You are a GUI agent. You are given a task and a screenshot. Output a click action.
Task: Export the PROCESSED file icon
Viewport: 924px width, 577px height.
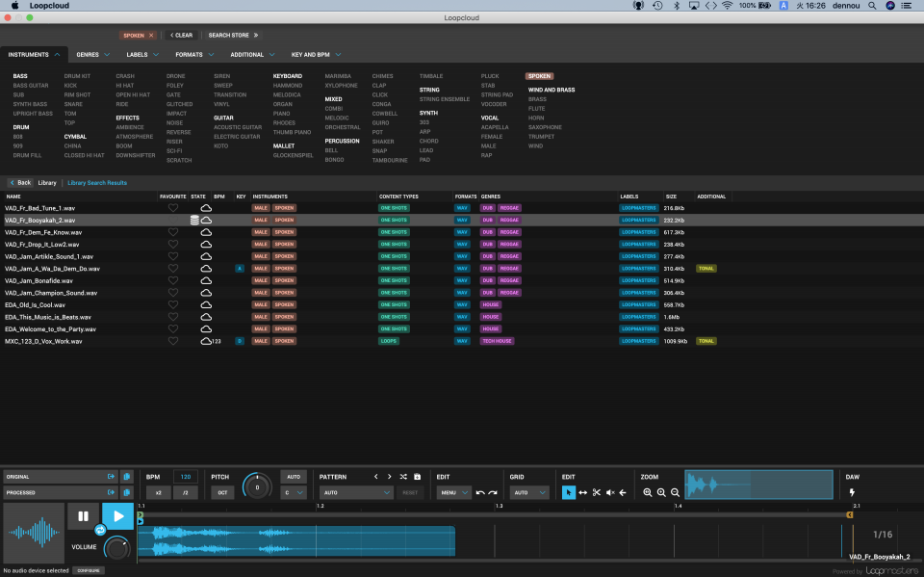tap(111, 492)
